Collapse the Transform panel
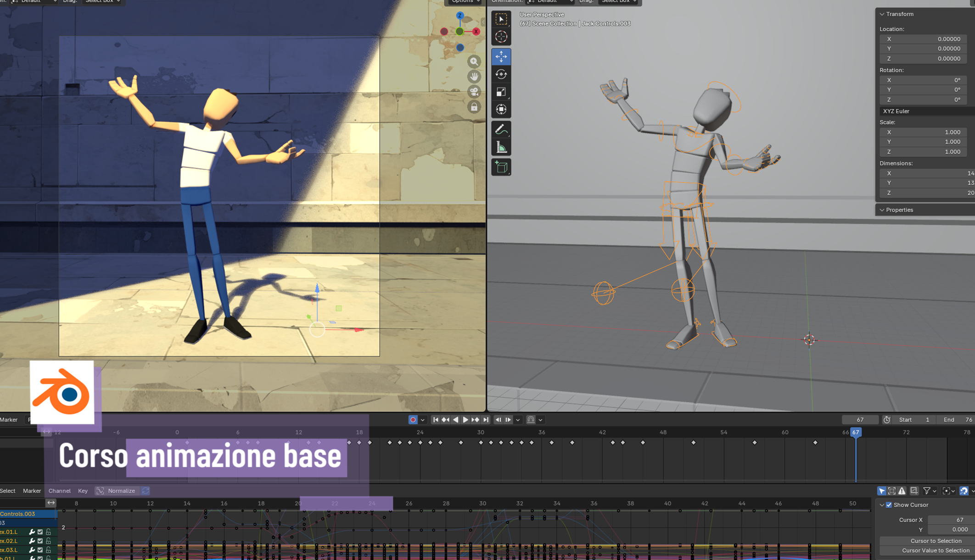The height and width of the screenshot is (560, 975). (882, 14)
